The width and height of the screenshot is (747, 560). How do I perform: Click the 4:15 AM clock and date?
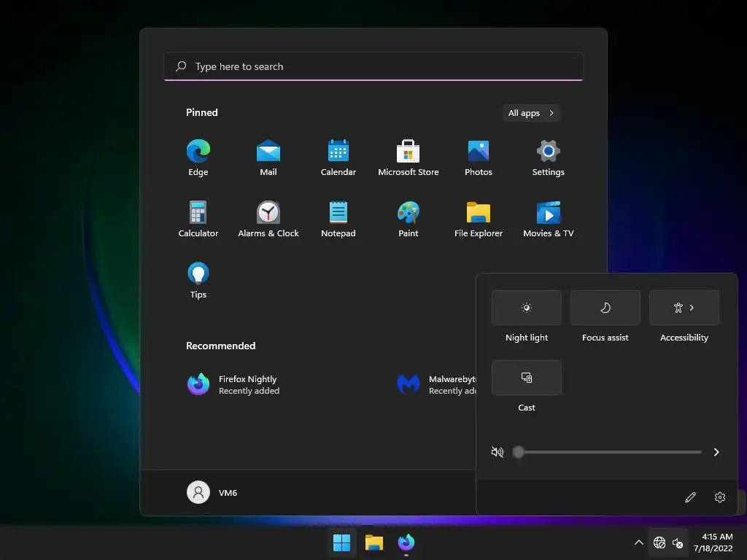(x=713, y=542)
